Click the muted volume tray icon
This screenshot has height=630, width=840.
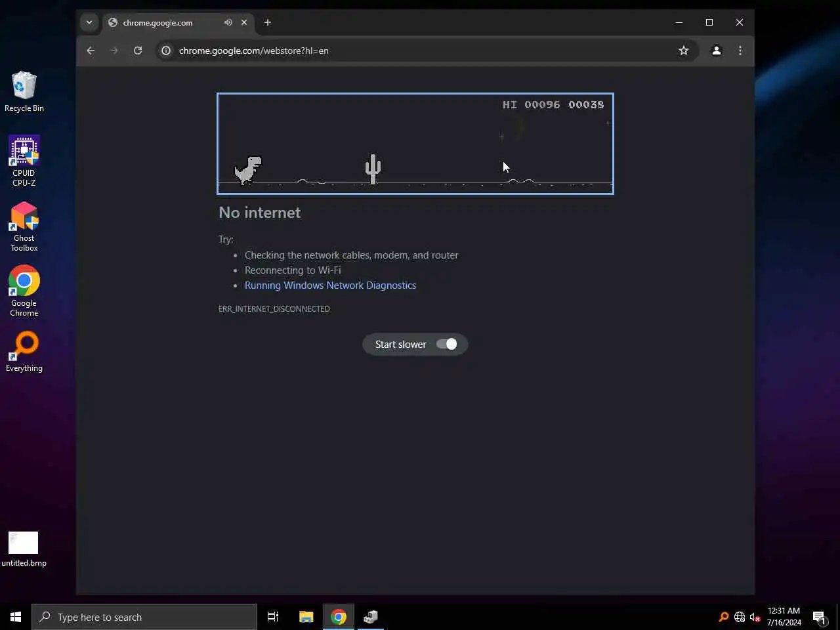pyautogui.click(x=755, y=617)
